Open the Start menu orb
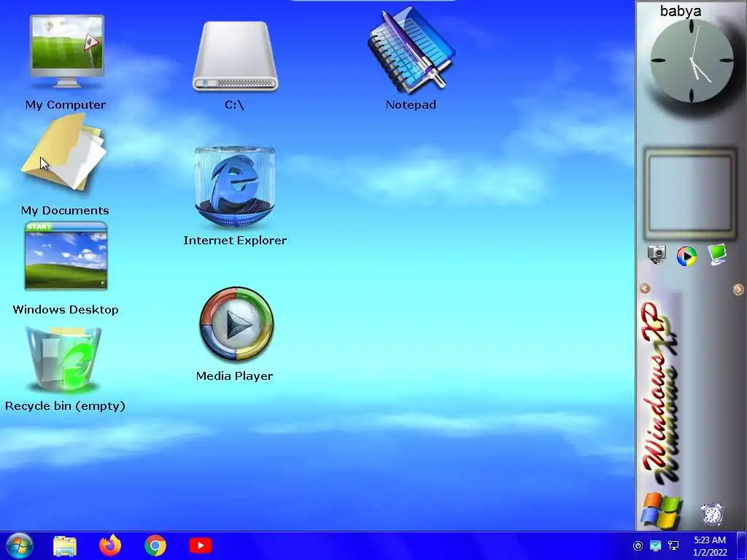 pos(20,545)
